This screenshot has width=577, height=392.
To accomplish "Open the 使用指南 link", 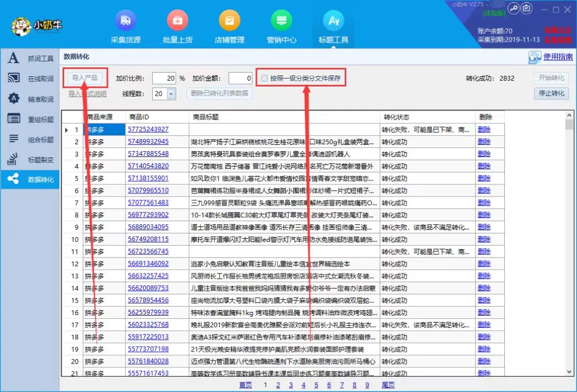I will click(x=558, y=57).
